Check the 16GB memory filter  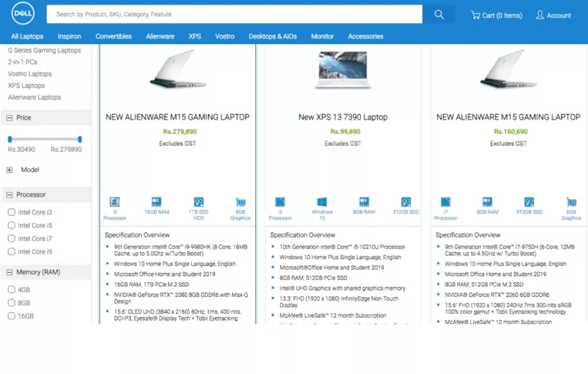[11, 316]
